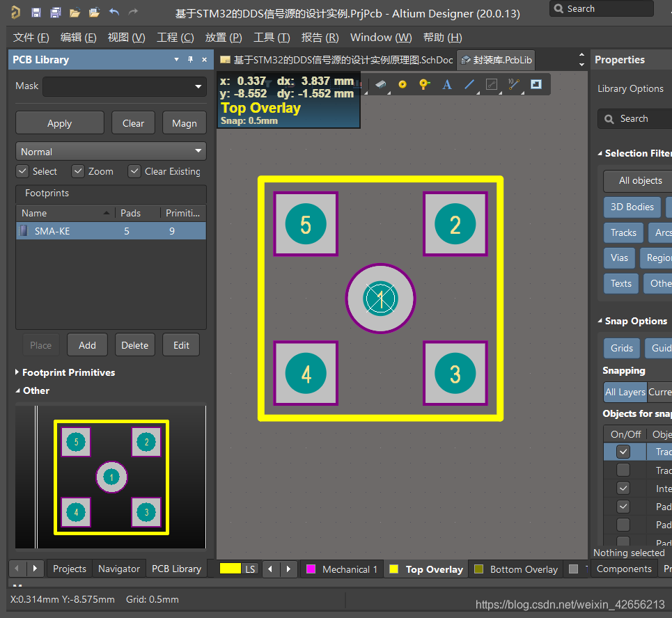
Task: Click the SMA-KE footprint row icon
Action: point(24,231)
